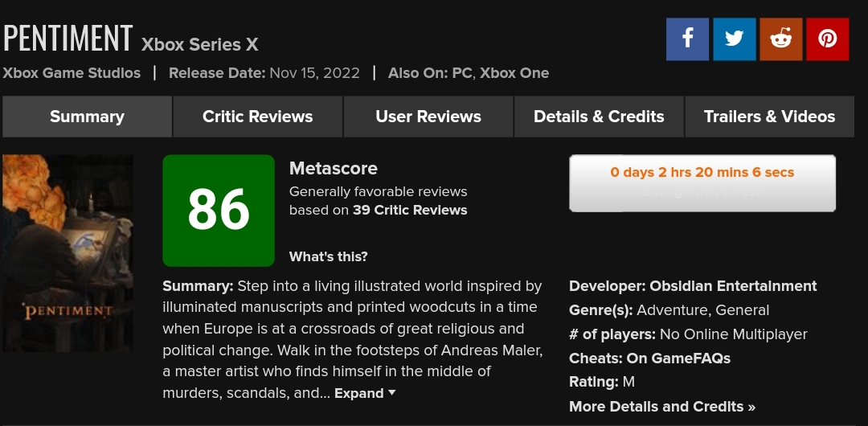The height and width of the screenshot is (426, 868).
Task: Pin this page with Pinterest icon
Action: pyautogui.click(x=828, y=39)
